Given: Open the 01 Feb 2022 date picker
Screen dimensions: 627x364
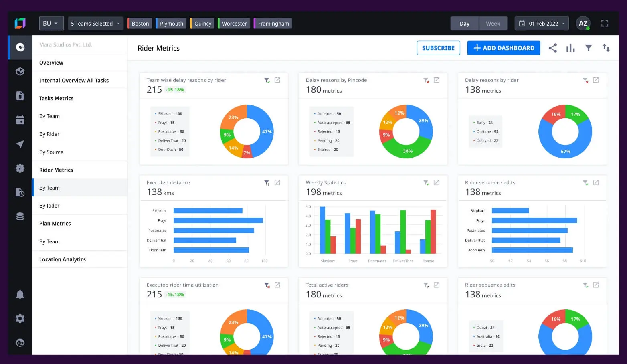Looking at the screenshot, I should tap(541, 23).
